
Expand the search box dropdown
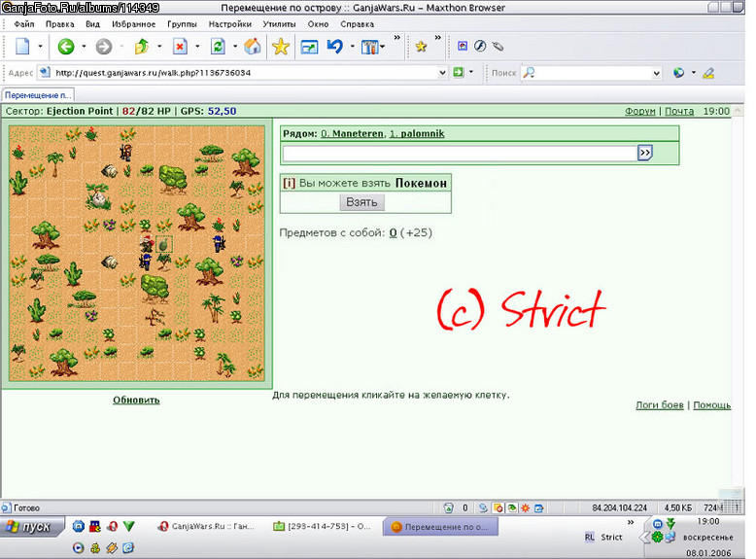pyautogui.click(x=656, y=73)
